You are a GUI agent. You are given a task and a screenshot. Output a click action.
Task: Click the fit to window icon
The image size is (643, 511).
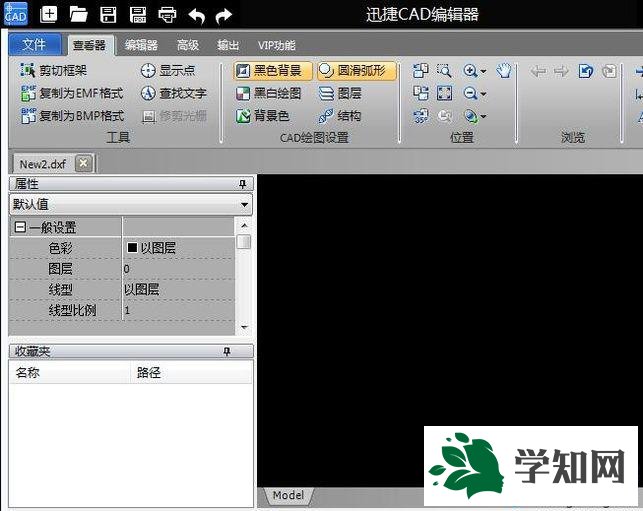click(445, 93)
